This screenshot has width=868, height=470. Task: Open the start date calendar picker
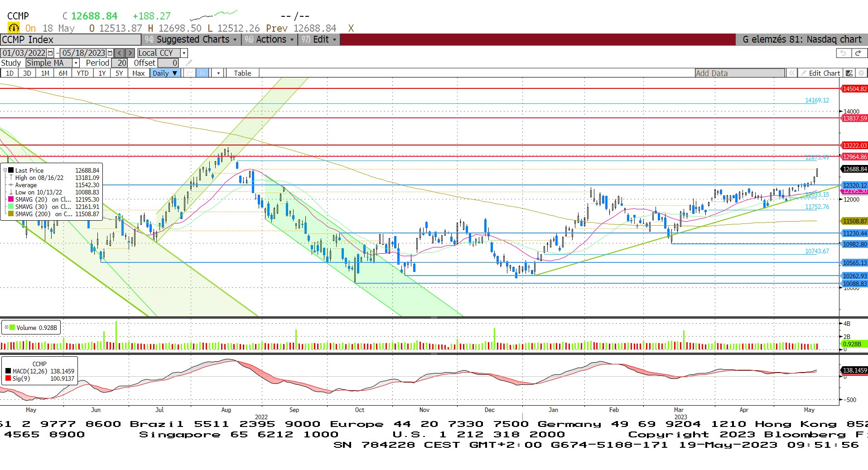(50, 53)
